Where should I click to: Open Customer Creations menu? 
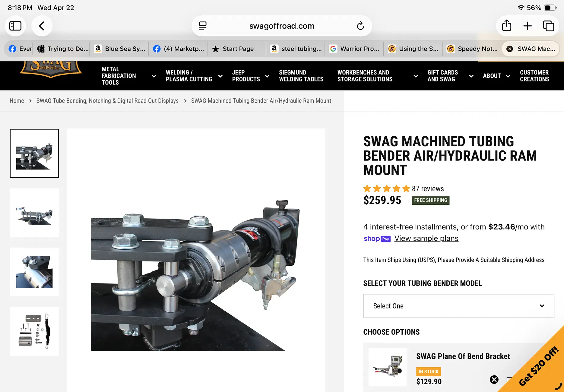pyautogui.click(x=534, y=76)
